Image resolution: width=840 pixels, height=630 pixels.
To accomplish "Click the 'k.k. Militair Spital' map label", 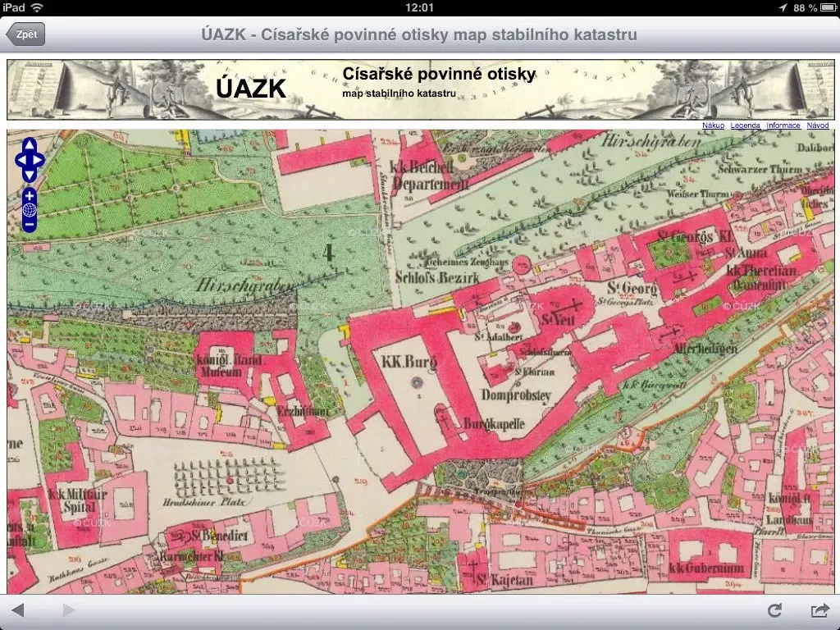I will tap(78, 500).
